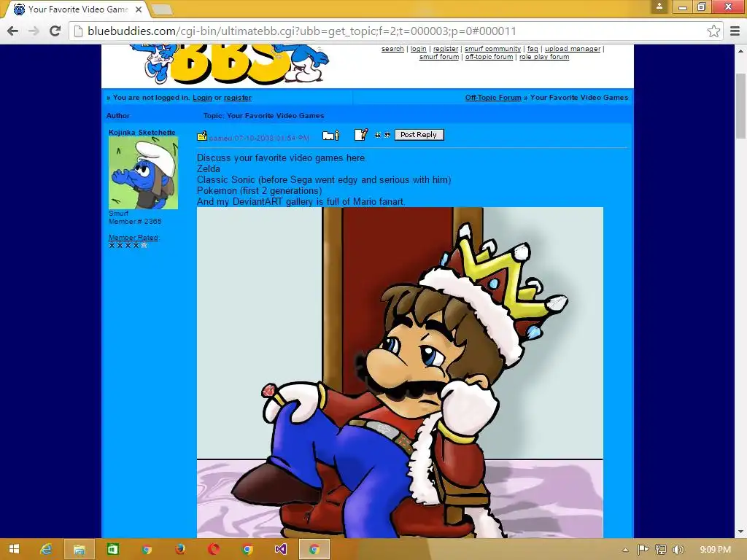This screenshot has width=747, height=560.
Task: Click the Chrome user profile icon
Action: point(659,7)
